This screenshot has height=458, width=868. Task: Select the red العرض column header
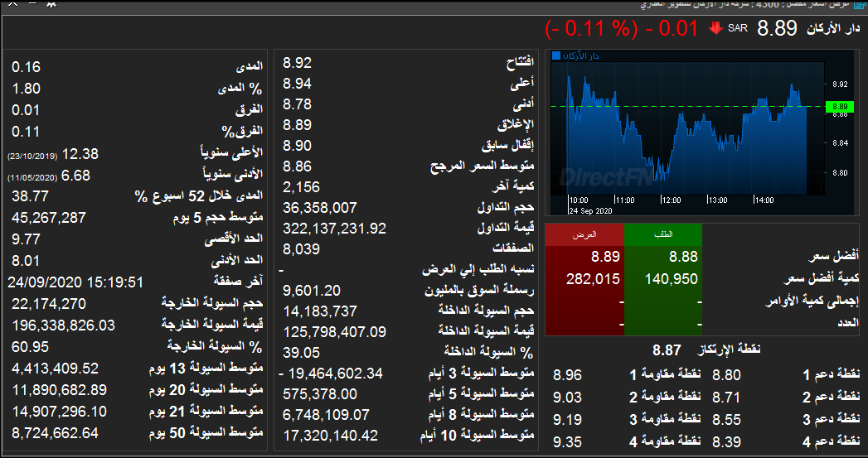pos(584,234)
